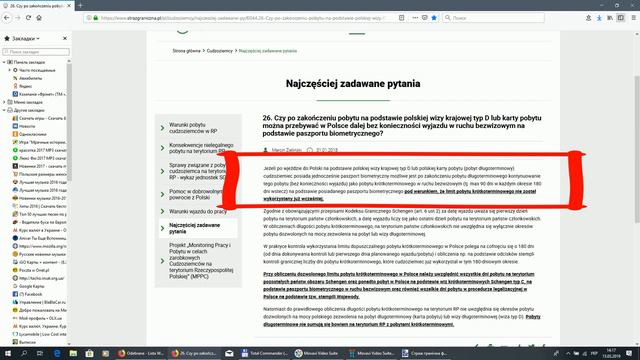Open 'Sprawy związane z pobytem cudzoziemca' menu item
Image resolution: width=640 pixels, height=360 pixels.
[x=198, y=171]
